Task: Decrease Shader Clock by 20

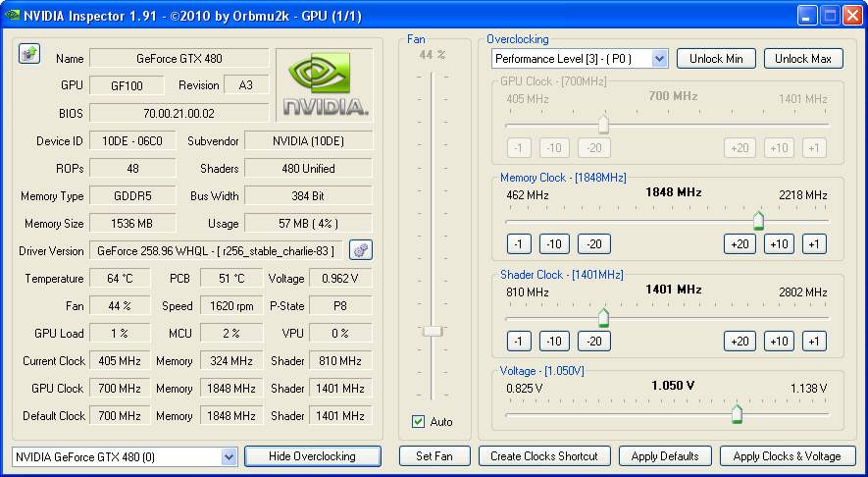Action: 594,342
